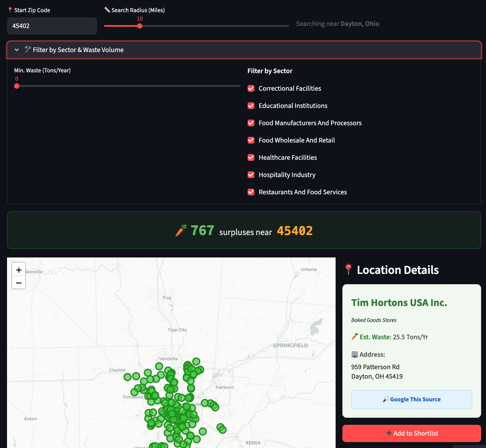Zoom out on the map

coord(19,283)
